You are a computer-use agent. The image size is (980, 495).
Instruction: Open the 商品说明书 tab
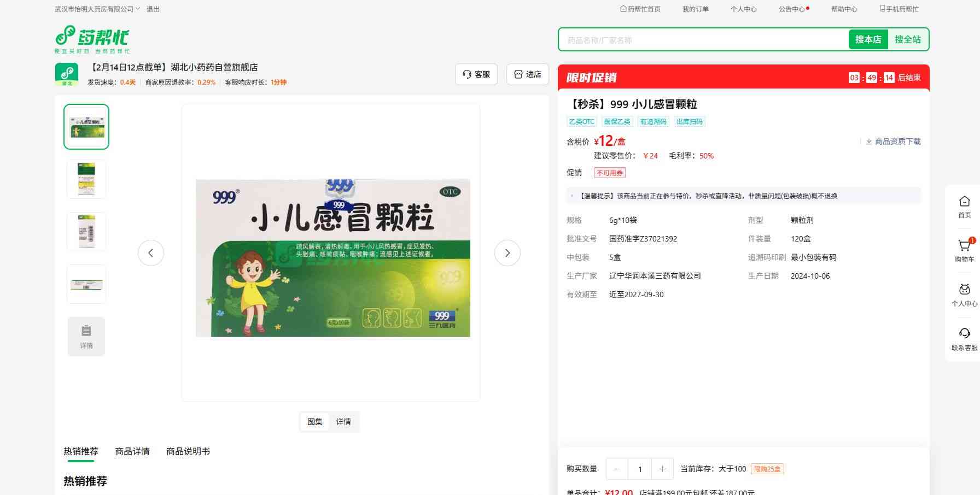coord(188,451)
